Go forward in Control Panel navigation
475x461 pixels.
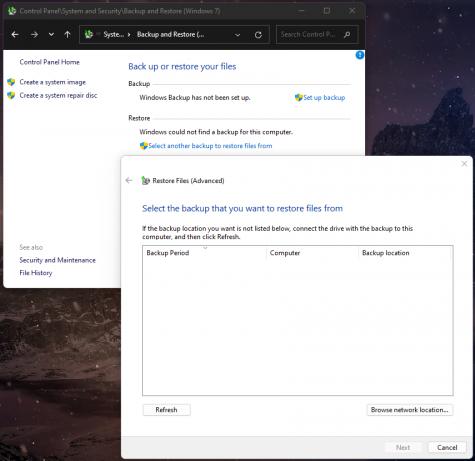coord(34,34)
